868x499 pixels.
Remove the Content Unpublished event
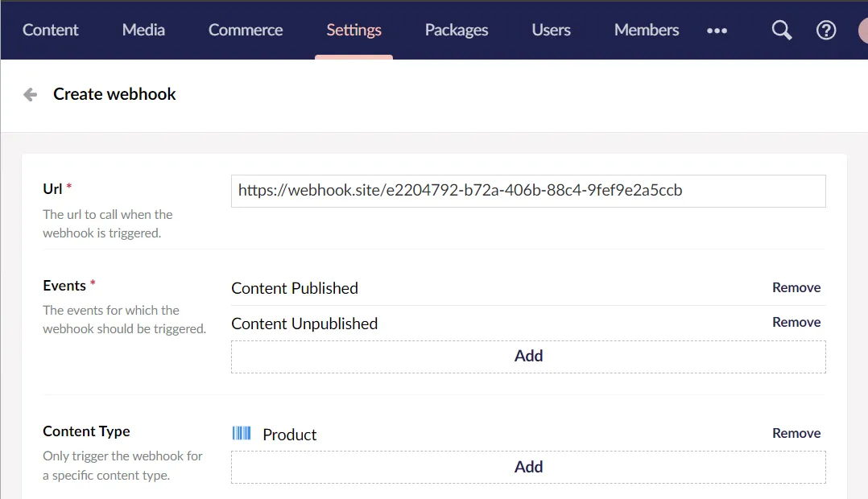point(796,323)
